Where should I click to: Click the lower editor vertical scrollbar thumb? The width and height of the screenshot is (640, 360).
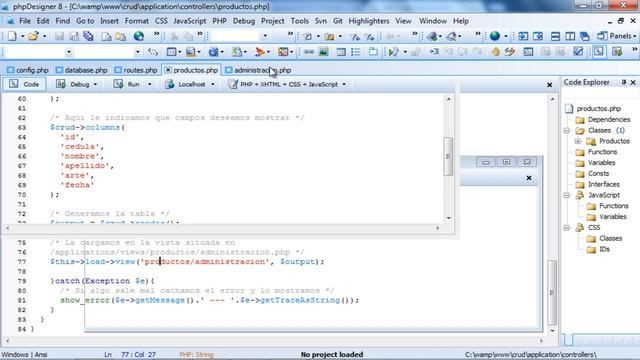pyautogui.click(x=551, y=292)
